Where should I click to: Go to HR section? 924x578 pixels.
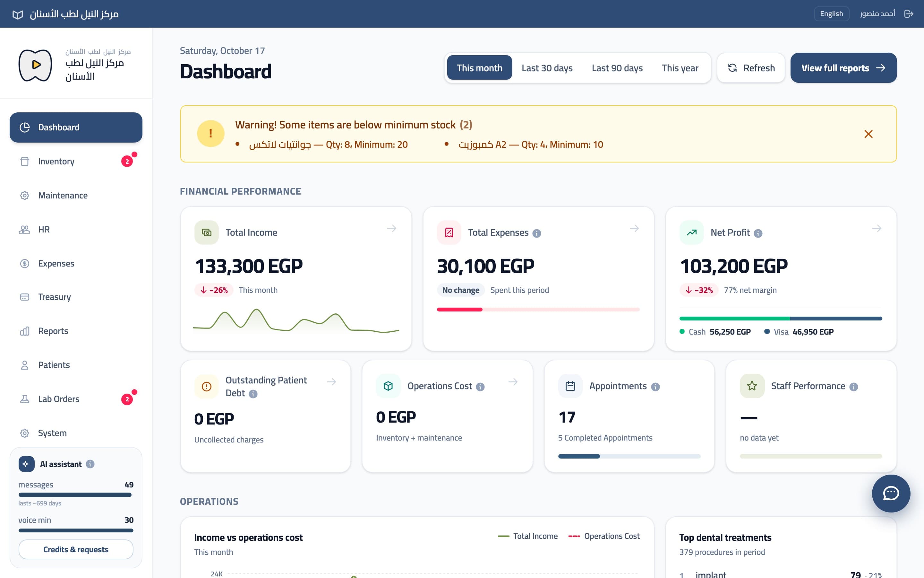[x=76, y=229]
